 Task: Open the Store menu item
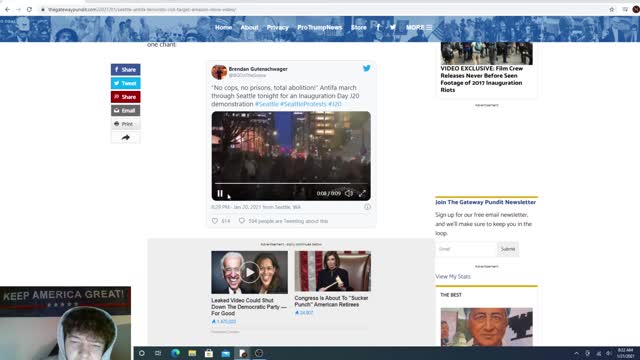[x=358, y=27]
